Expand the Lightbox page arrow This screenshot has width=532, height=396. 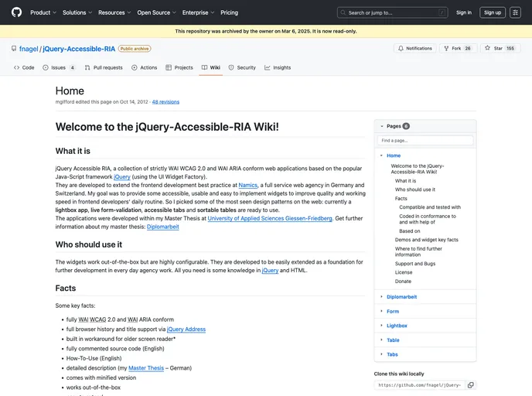[381, 326]
